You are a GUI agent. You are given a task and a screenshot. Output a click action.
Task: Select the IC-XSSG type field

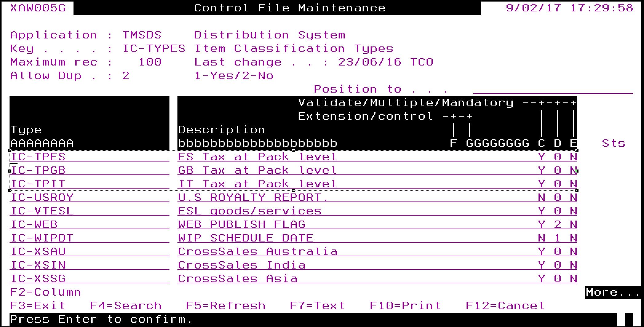pyautogui.click(x=89, y=278)
